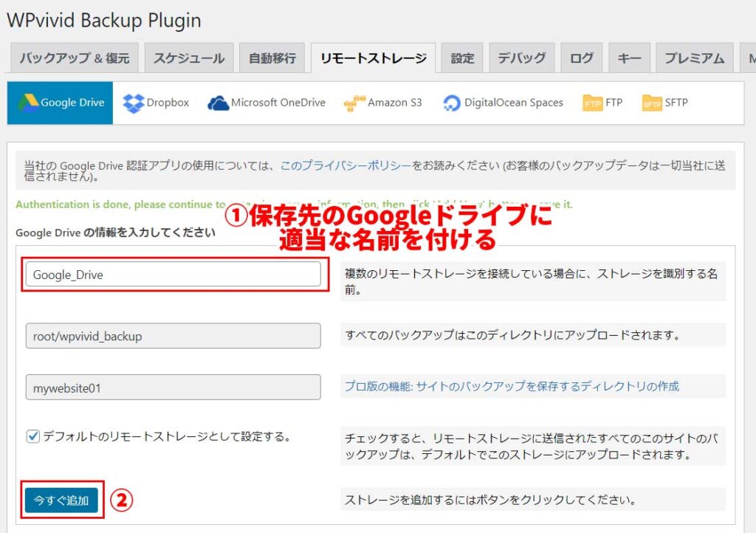Go to the 設定 tab

pos(462,58)
